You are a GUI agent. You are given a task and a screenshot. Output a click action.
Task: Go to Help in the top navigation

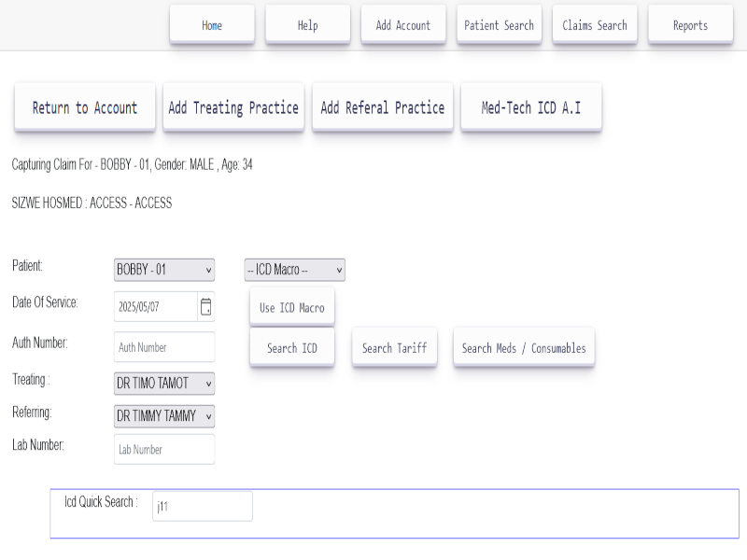[x=307, y=25]
